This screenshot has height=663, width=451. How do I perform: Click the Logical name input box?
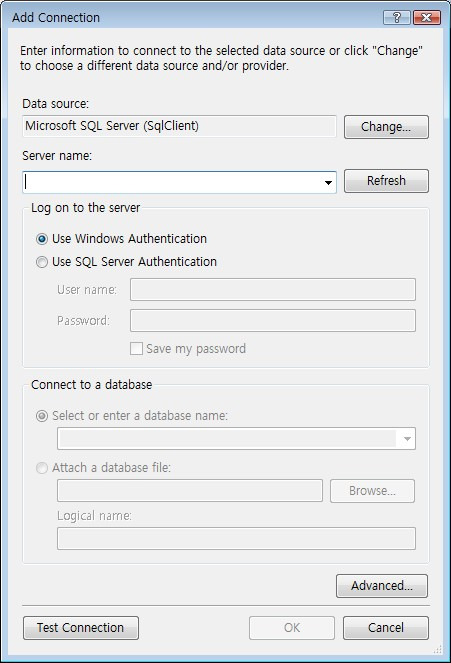[x=236, y=539]
